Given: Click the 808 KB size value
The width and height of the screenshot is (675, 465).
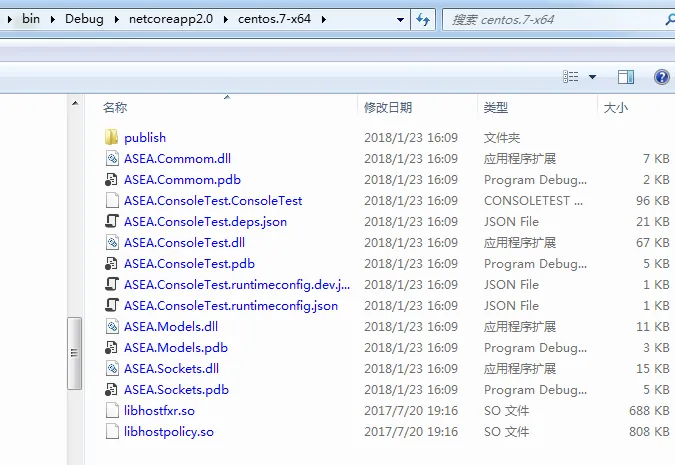Looking at the screenshot, I should click(649, 432).
